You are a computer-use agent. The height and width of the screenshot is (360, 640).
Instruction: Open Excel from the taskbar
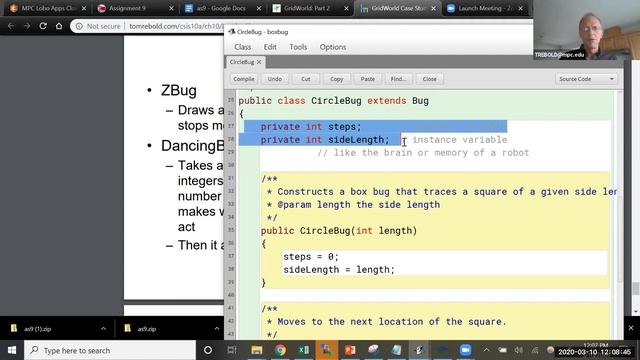tap(304, 350)
